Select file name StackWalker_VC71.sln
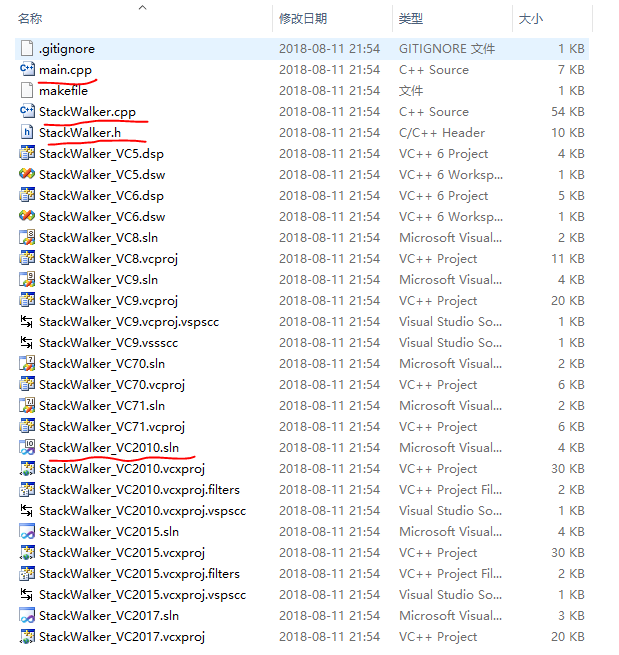The image size is (619, 655). (x=102, y=406)
